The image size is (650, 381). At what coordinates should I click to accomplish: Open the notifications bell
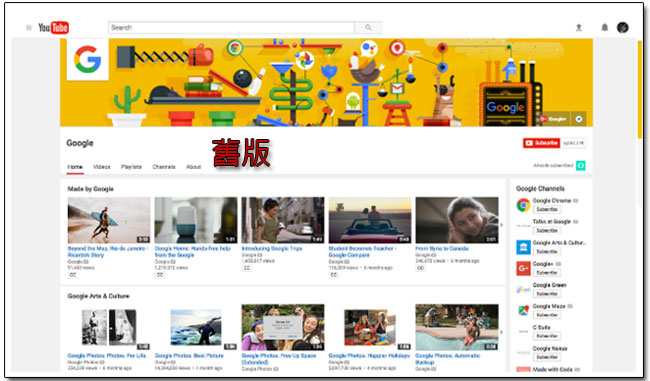(604, 27)
